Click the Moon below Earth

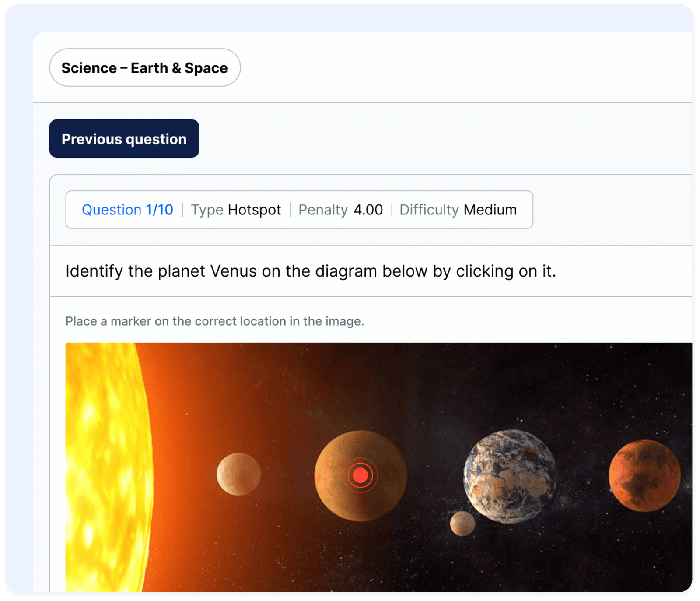click(462, 523)
